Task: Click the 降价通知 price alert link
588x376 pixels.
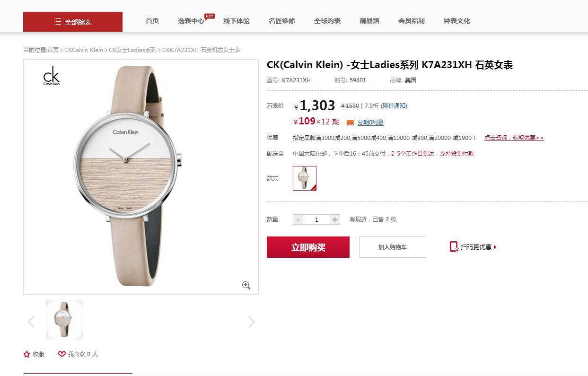Action: tap(394, 106)
